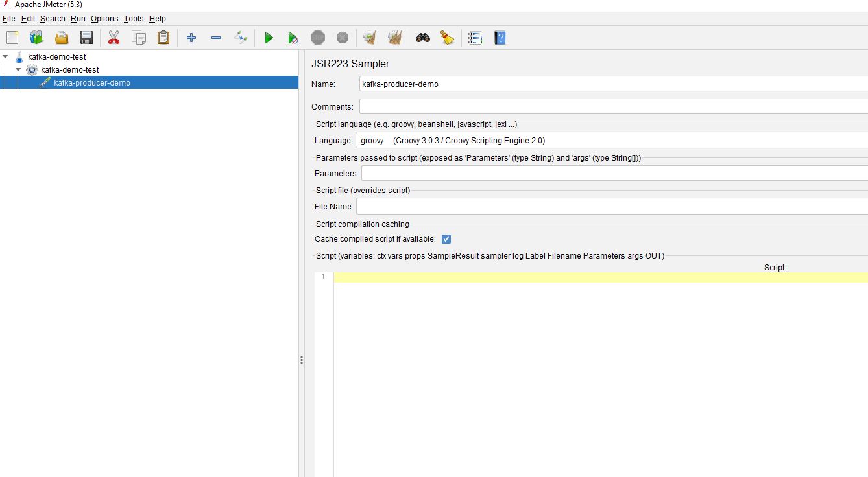The image size is (868, 477).
Task: Open the Options menu
Action: [x=104, y=18]
